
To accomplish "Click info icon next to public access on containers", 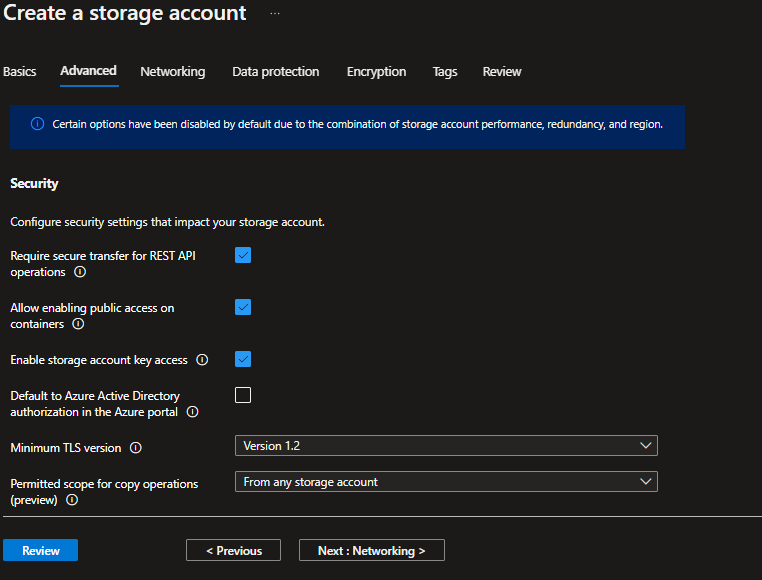I will [x=78, y=324].
